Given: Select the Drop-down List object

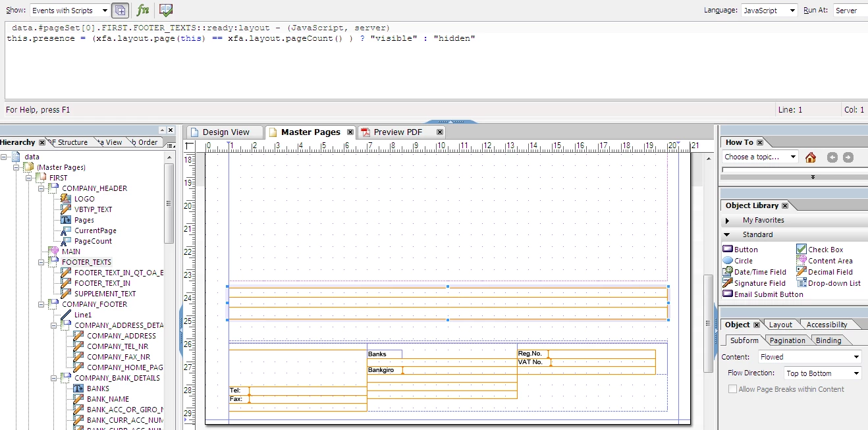Looking at the screenshot, I should coord(828,283).
